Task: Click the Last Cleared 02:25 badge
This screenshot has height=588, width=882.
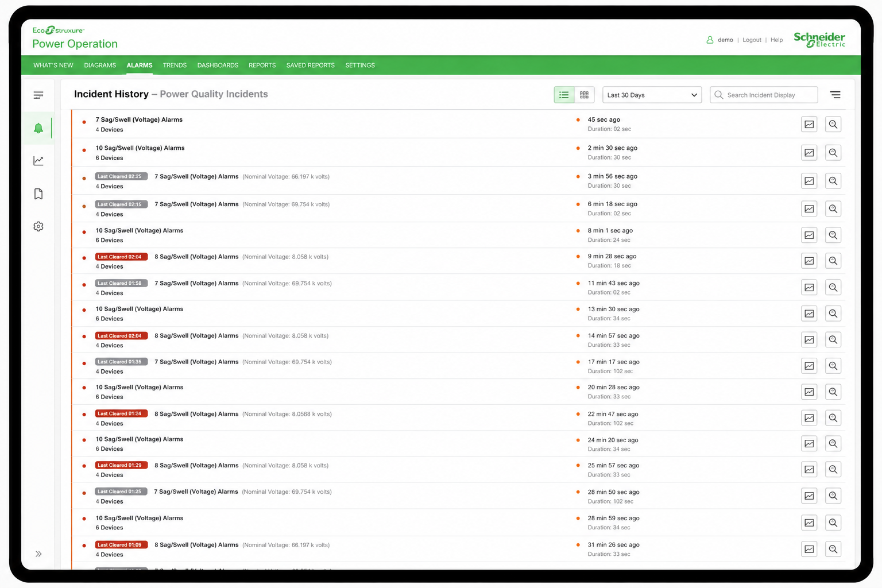Action: 122,176
